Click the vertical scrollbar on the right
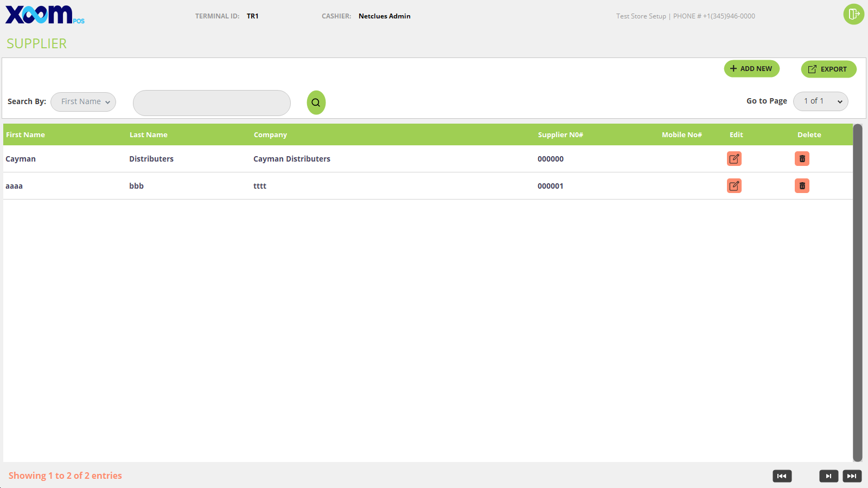 click(x=858, y=293)
